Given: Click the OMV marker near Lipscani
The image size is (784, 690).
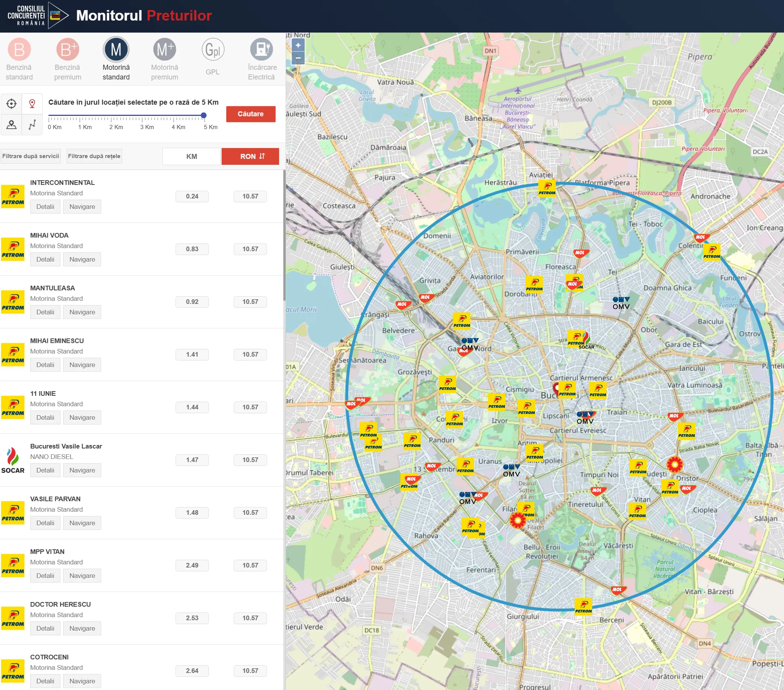Looking at the screenshot, I should (585, 418).
